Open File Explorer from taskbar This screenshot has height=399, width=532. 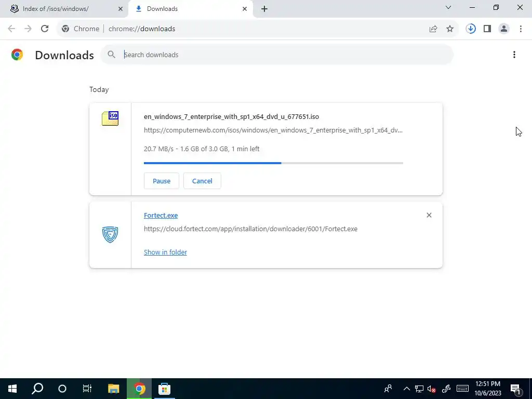[x=114, y=389]
